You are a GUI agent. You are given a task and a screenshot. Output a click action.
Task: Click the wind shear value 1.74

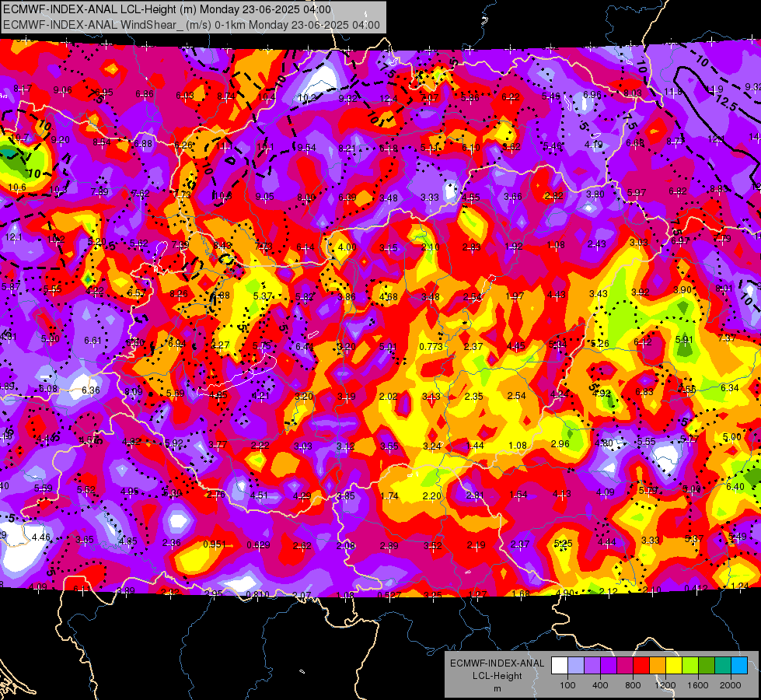point(389,496)
